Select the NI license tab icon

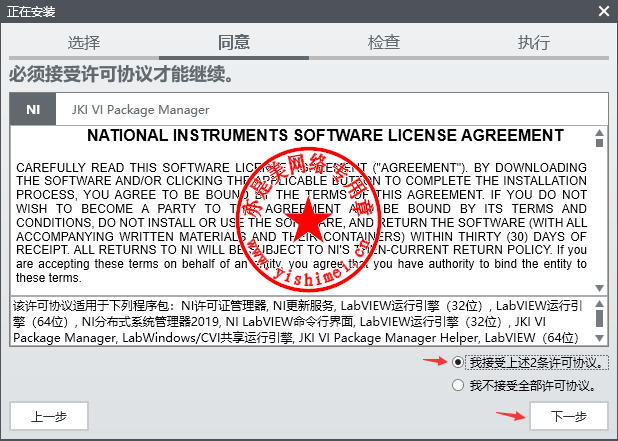33,109
